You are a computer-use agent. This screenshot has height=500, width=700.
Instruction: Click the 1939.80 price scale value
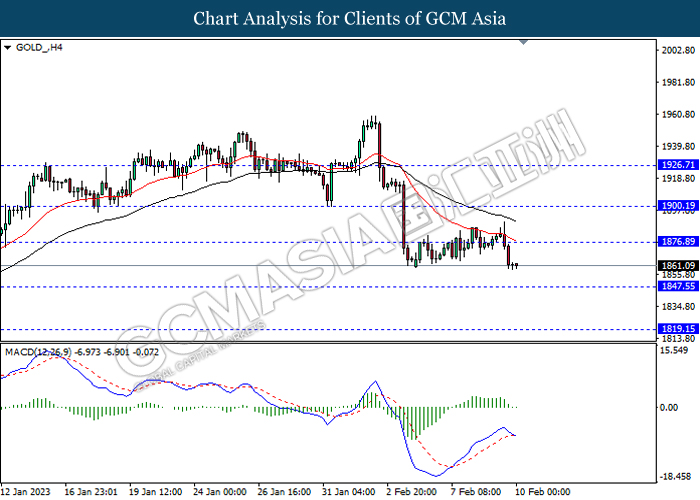click(x=679, y=146)
